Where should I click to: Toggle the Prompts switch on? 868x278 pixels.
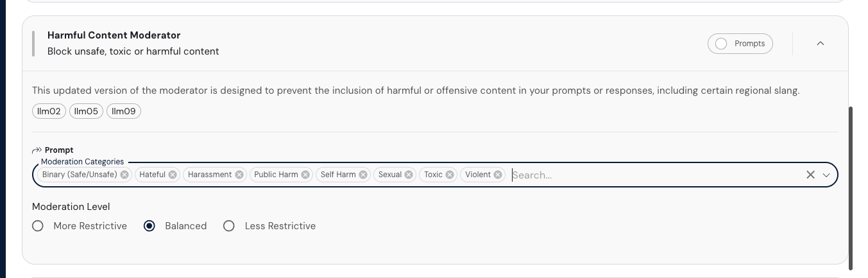pos(722,44)
